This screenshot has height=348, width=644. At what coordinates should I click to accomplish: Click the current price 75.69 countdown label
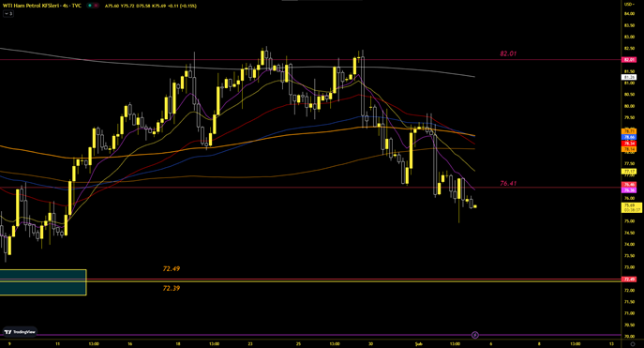point(630,207)
